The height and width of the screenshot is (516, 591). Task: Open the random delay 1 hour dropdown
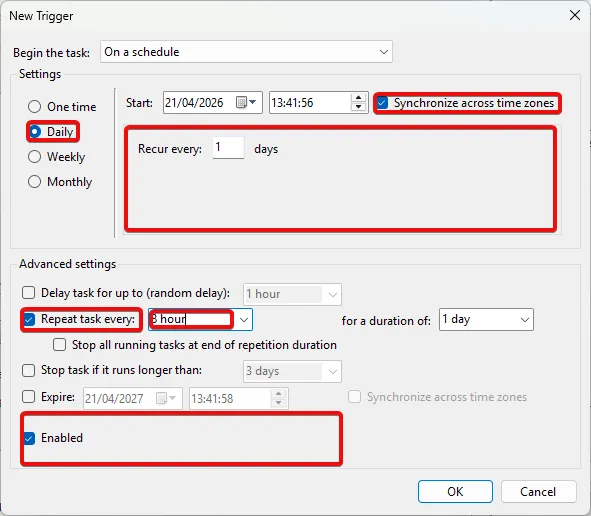point(292,294)
